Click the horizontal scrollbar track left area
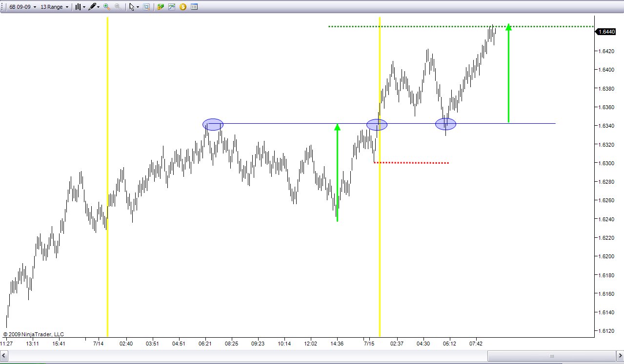624x364 pixels. (248, 356)
